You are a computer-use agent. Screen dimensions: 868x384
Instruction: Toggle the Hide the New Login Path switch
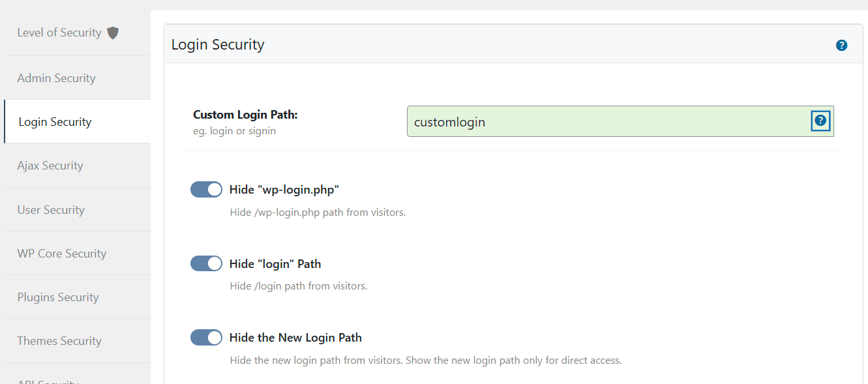[x=206, y=337]
